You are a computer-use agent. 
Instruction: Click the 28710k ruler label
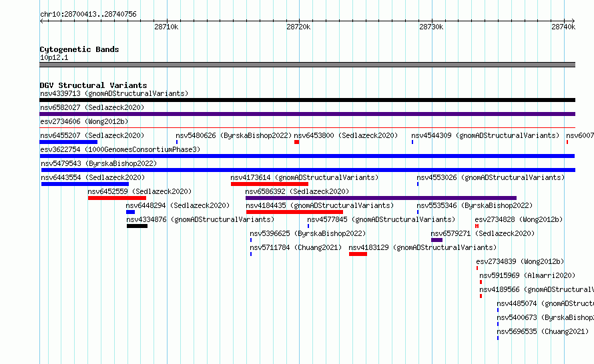pos(166,27)
